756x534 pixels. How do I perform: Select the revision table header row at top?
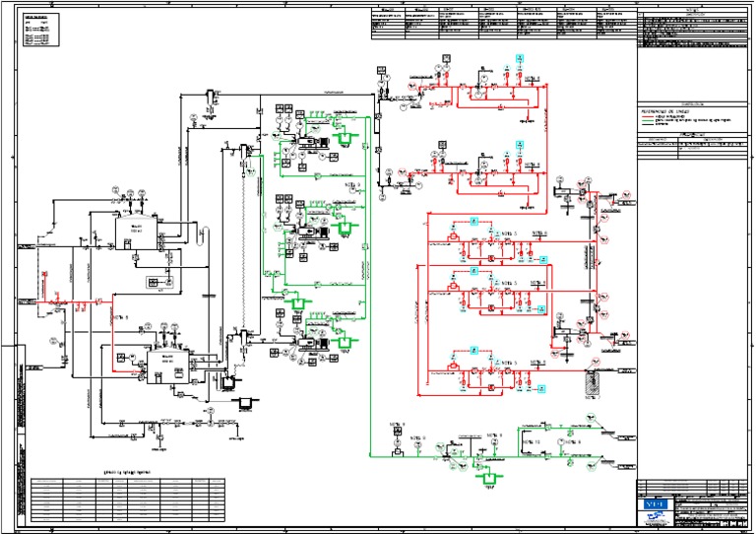coord(504,8)
